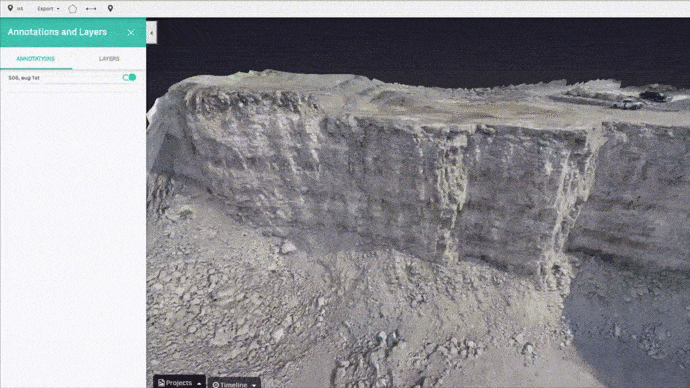Switch to the Layers tab
Image resolution: width=690 pixels, height=388 pixels.
[109, 59]
